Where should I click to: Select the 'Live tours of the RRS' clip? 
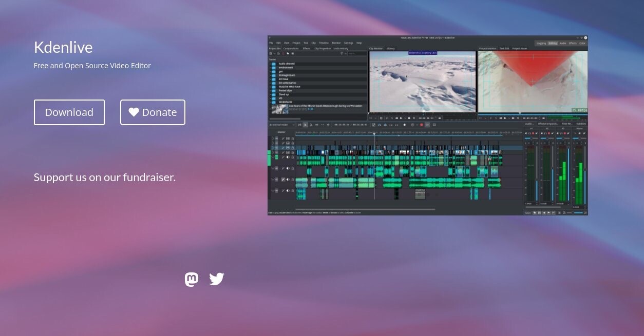click(x=318, y=109)
